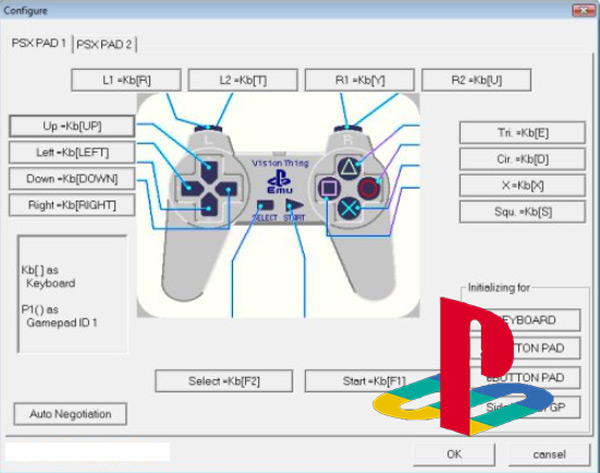Click the Auto Negotiation button
Image resolution: width=600 pixels, height=473 pixels.
click(x=70, y=414)
